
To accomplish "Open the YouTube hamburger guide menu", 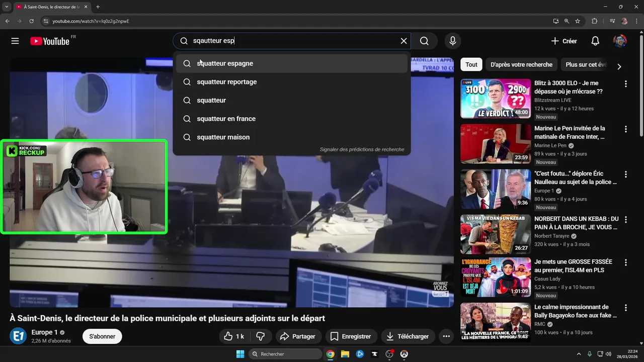I will pyautogui.click(x=15, y=41).
